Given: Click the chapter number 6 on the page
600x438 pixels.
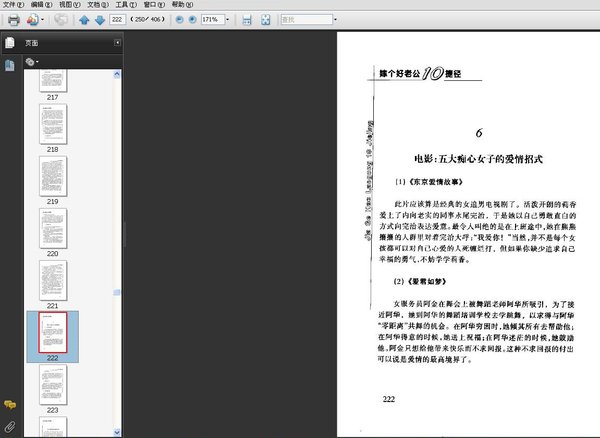Looking at the screenshot, I should 479,133.
